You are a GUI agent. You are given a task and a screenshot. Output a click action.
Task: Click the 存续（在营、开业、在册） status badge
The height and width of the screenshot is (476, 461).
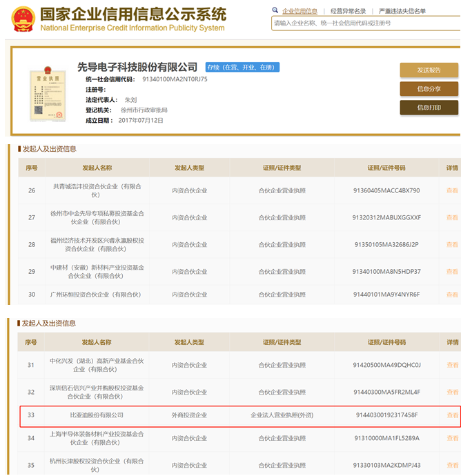click(x=242, y=67)
